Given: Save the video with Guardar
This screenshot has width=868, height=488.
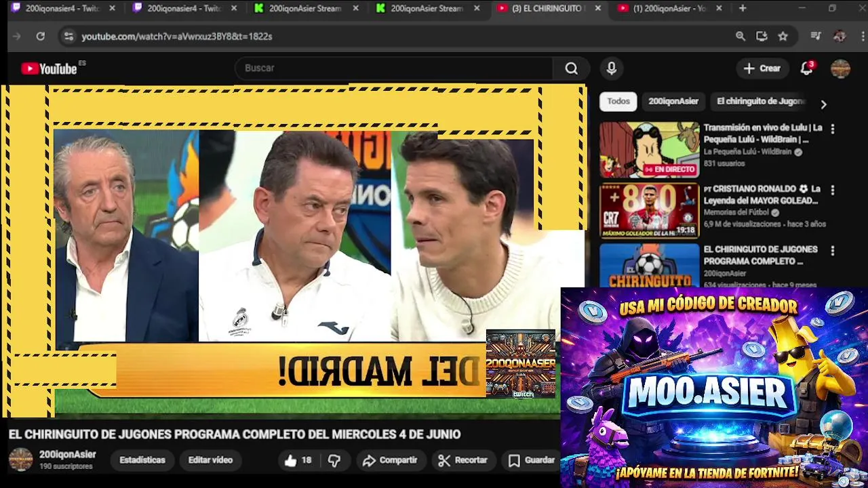Looking at the screenshot, I should coord(532,460).
